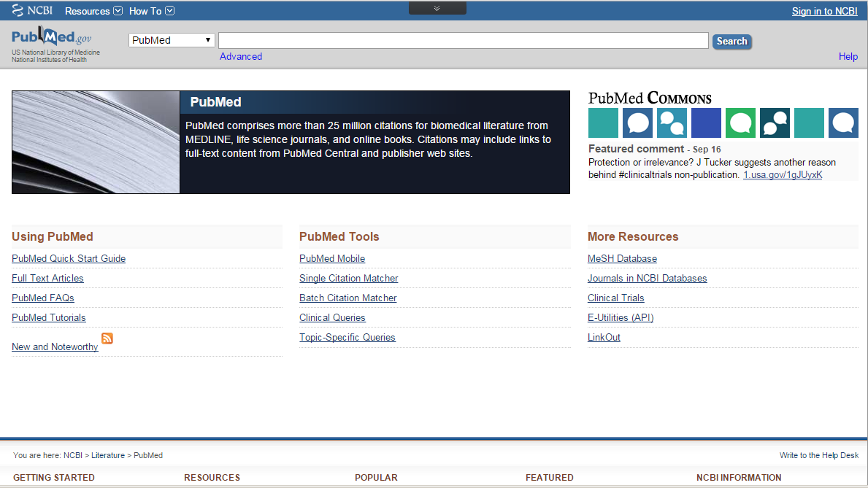Click in the PubMed search text field
The image size is (868, 488).
tap(463, 40)
